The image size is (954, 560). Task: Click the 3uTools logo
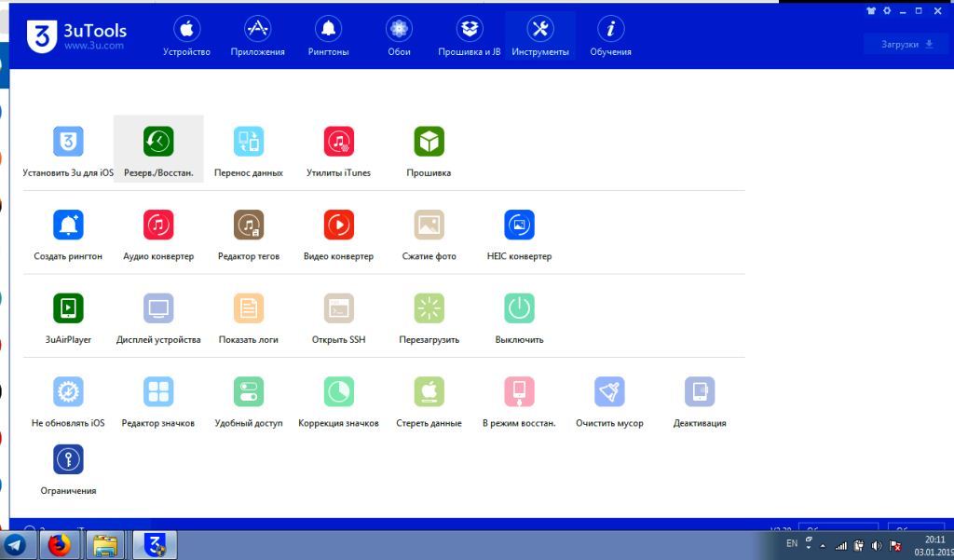(76, 35)
